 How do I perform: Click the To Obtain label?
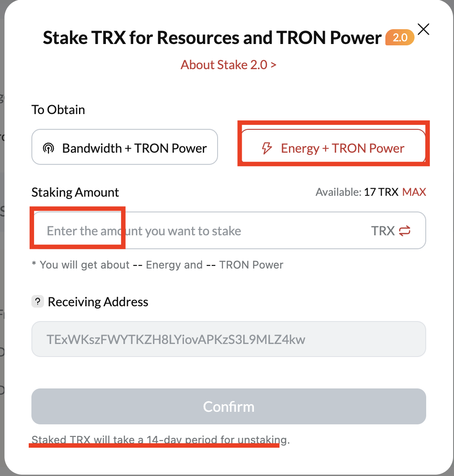[58, 110]
